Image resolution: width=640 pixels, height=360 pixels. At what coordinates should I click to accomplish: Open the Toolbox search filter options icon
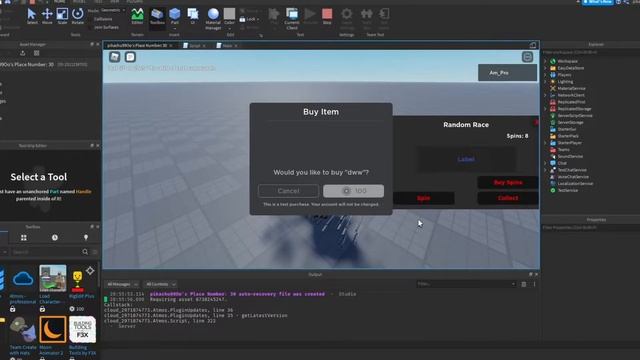coord(95,252)
